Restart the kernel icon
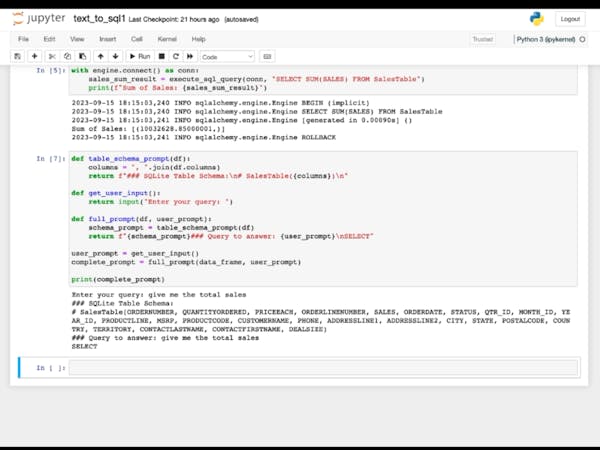600x450 pixels. coord(176,57)
